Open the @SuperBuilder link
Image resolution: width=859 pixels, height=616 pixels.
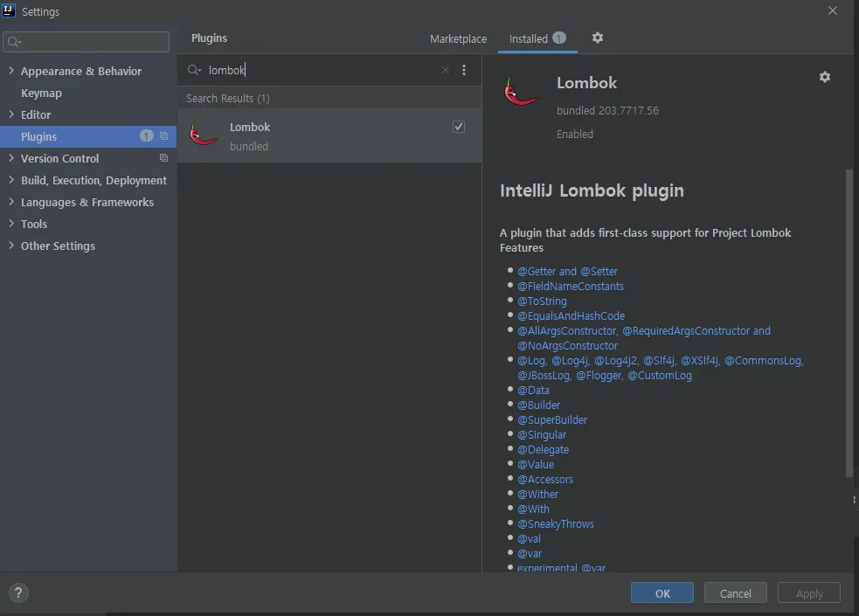coord(552,419)
